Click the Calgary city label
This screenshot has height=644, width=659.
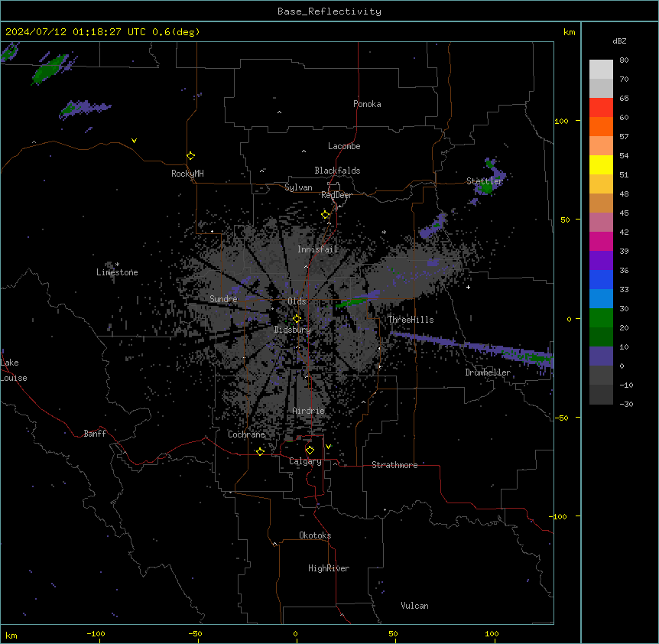(305, 461)
